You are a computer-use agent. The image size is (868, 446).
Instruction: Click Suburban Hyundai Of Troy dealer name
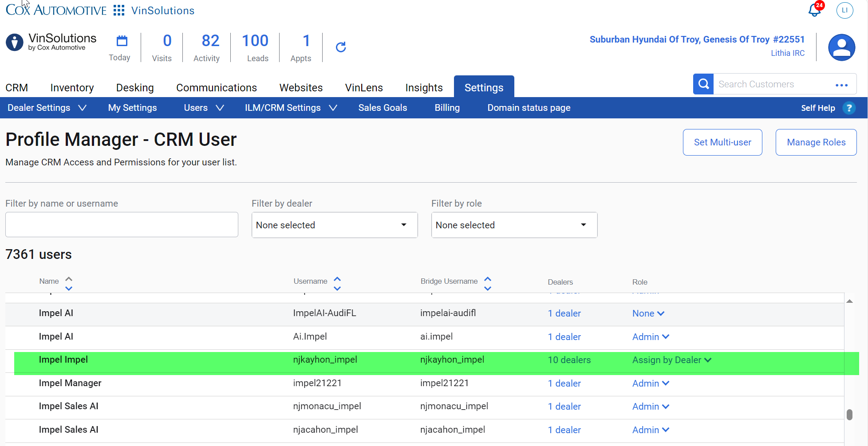click(697, 39)
